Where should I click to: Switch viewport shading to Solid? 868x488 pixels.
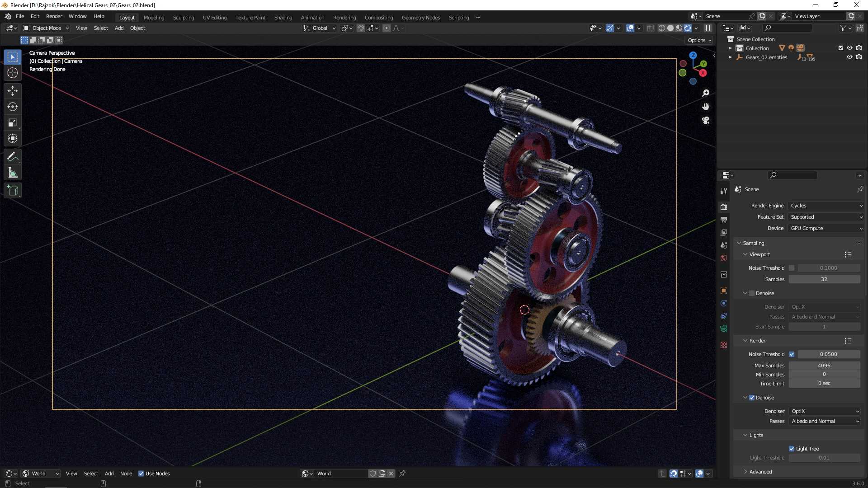[670, 28]
